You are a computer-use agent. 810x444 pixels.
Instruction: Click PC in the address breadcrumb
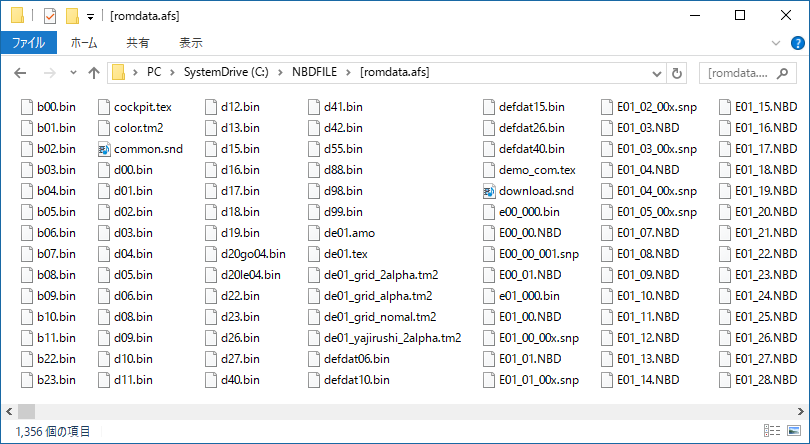click(154, 72)
